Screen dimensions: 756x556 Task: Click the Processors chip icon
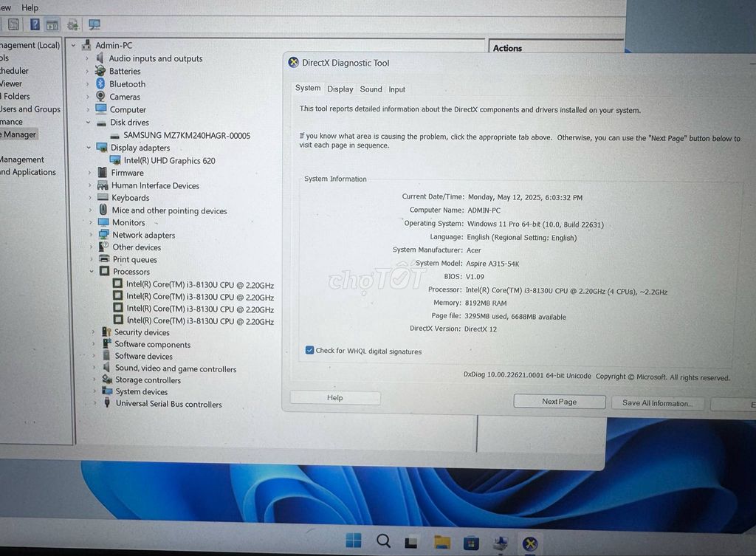click(105, 271)
